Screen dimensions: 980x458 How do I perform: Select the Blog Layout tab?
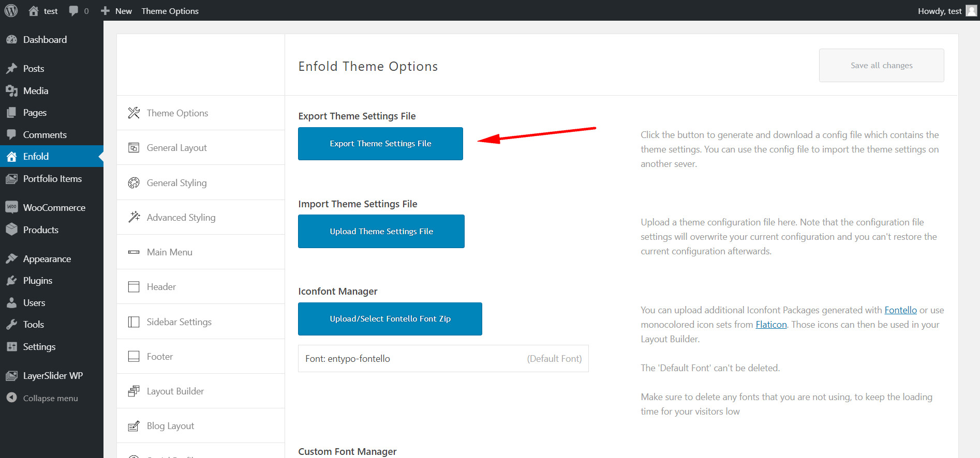pos(201,426)
